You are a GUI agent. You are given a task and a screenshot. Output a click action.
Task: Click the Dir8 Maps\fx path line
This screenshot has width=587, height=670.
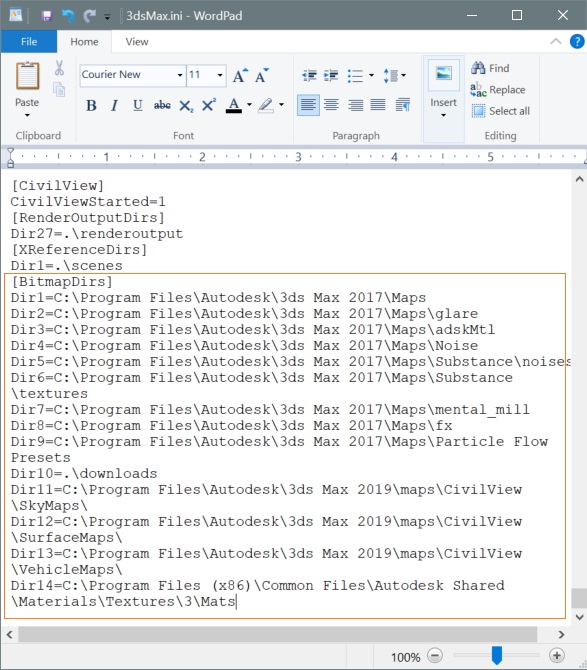(232, 426)
